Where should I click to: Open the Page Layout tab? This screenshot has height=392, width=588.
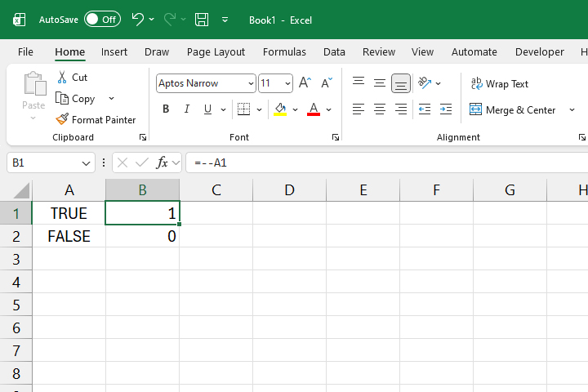216,51
